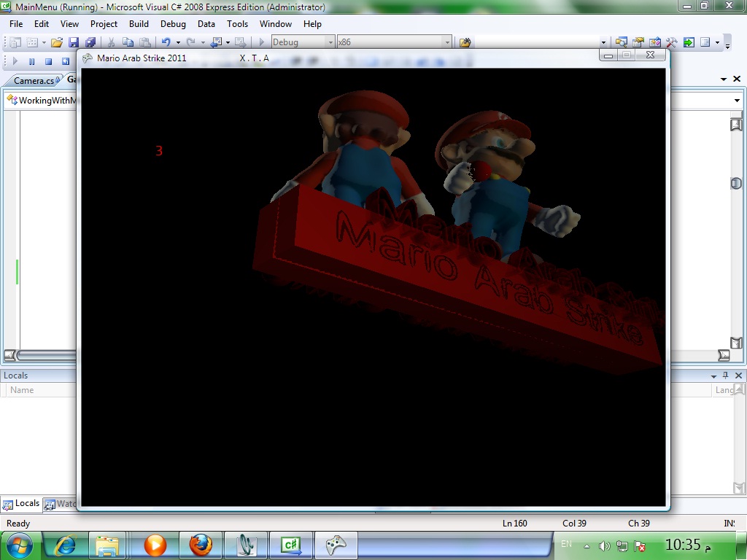Screen dimensions: 747x560
Task: Click the Save All icon
Action: click(x=90, y=42)
